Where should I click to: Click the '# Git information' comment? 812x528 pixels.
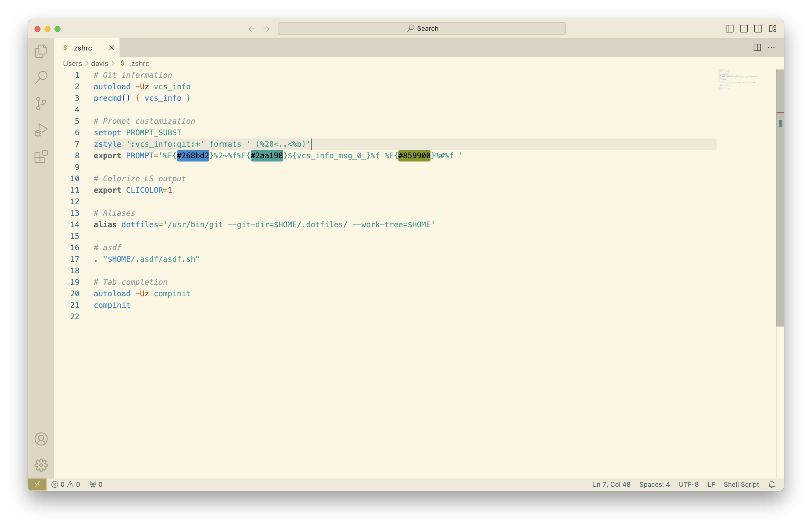point(133,75)
